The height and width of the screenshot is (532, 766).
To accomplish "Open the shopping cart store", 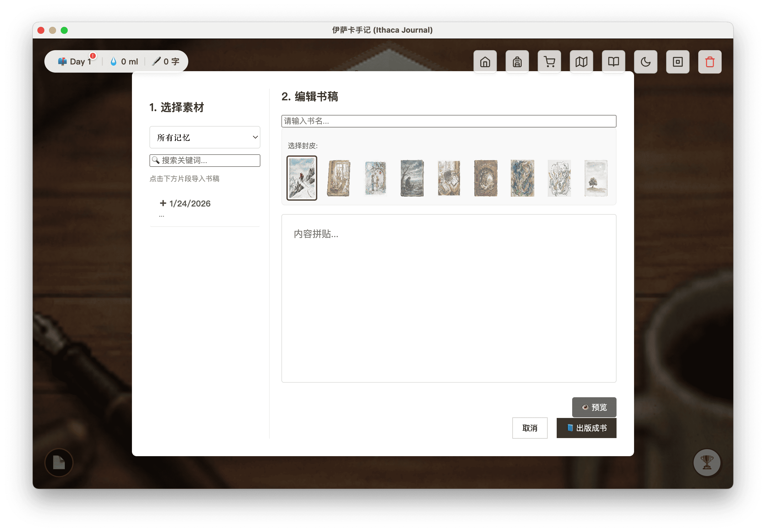I will point(549,62).
